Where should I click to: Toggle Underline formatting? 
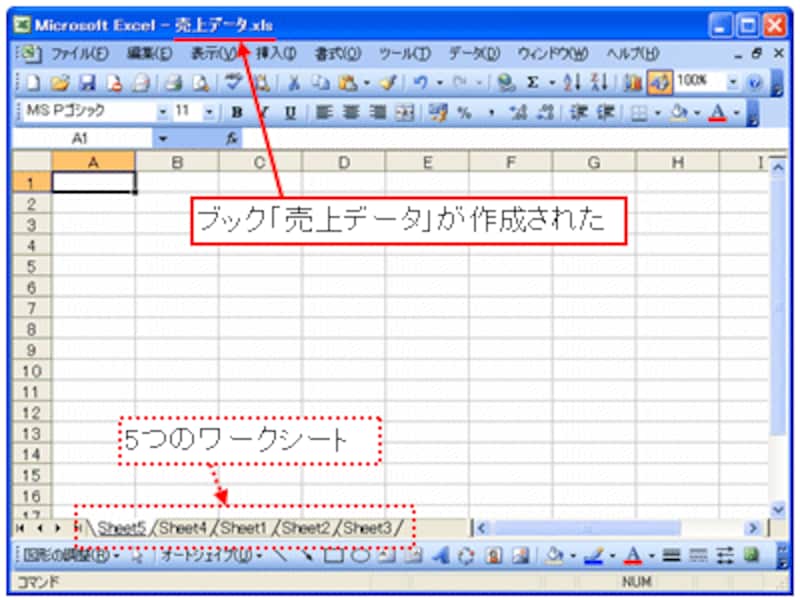coord(290,113)
